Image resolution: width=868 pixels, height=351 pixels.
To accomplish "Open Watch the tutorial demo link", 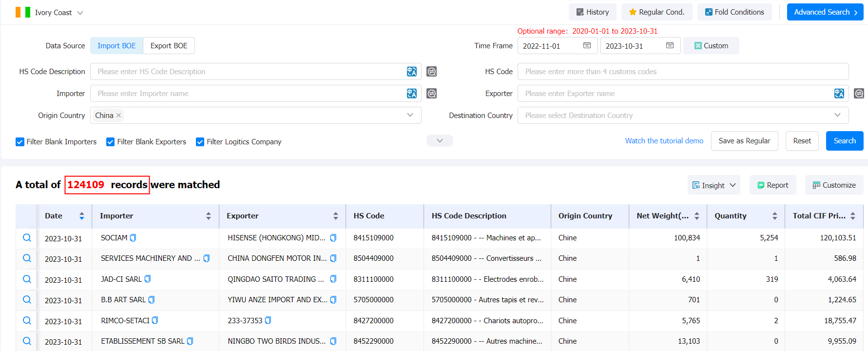I will 664,141.
